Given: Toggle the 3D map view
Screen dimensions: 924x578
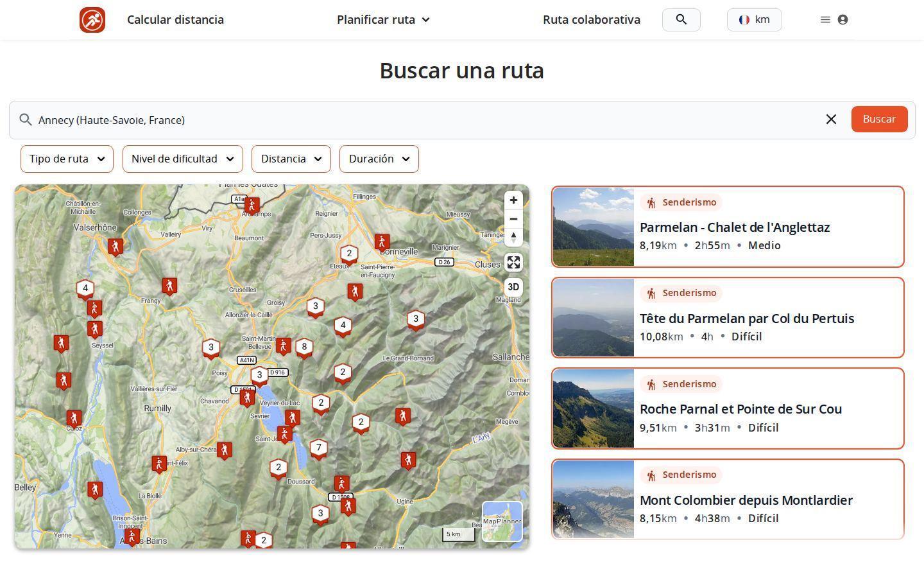Looking at the screenshot, I should [x=513, y=287].
